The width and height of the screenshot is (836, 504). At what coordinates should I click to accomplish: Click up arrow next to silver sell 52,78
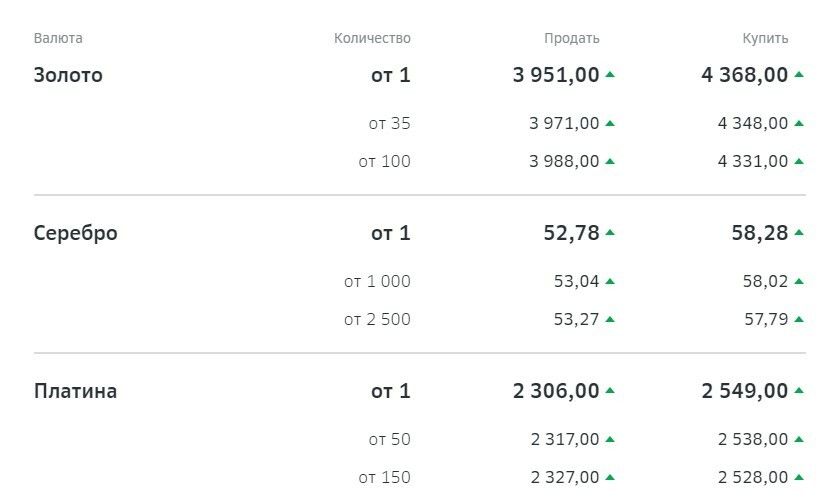click(x=610, y=233)
